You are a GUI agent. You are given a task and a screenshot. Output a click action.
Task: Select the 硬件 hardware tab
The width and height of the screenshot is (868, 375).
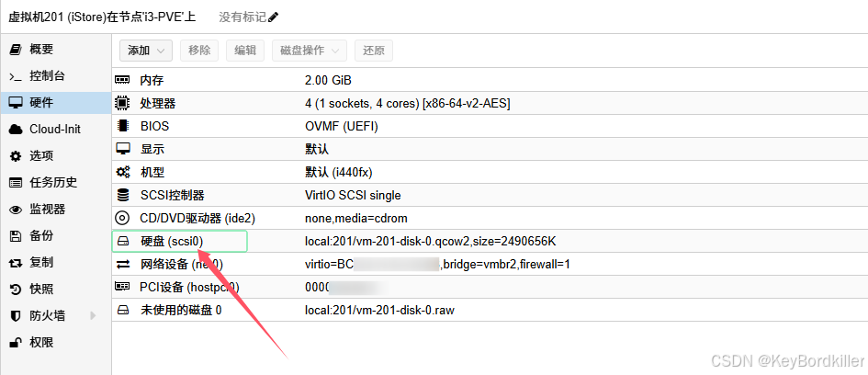pyautogui.click(x=55, y=102)
